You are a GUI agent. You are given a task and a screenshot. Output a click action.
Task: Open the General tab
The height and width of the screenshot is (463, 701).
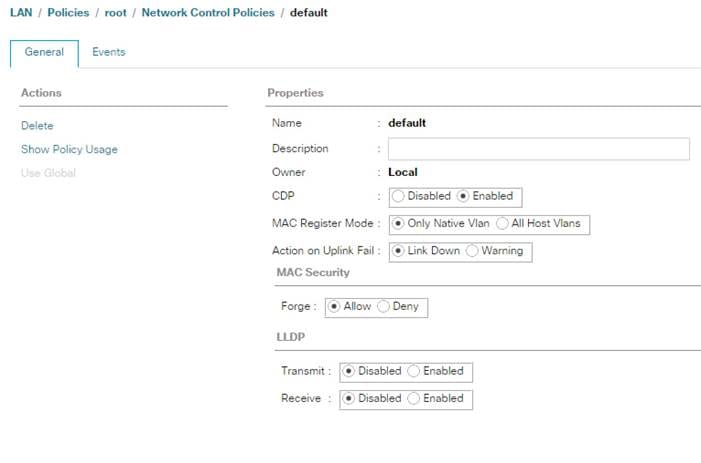point(44,52)
